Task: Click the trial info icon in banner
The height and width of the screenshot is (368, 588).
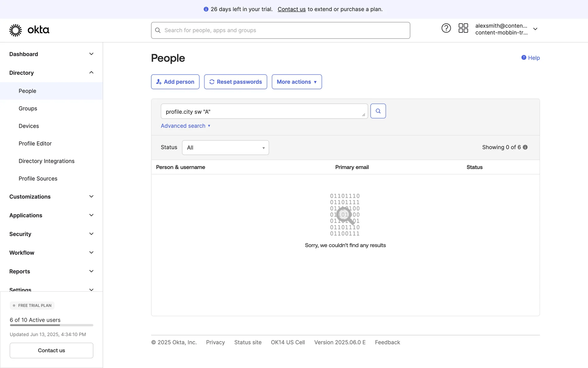Action: click(x=206, y=9)
